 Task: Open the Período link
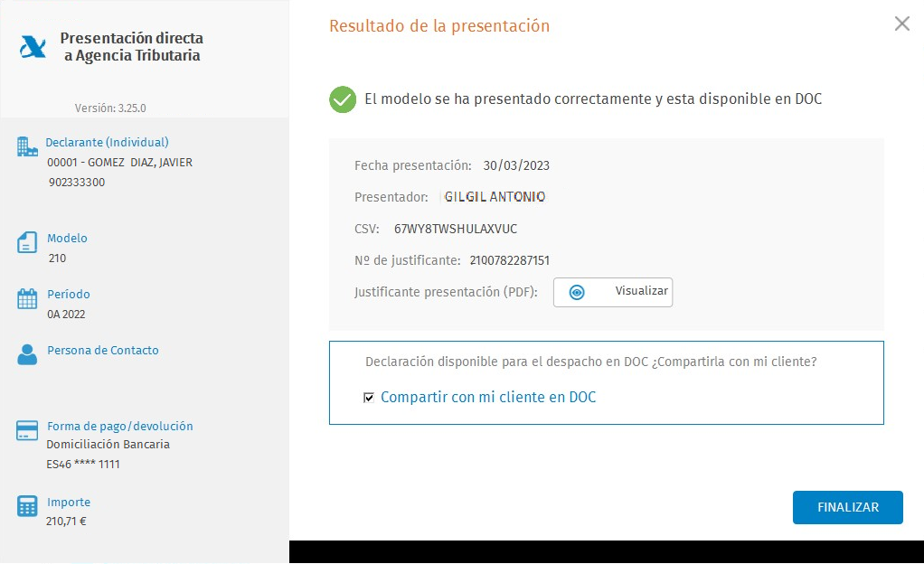[x=69, y=294]
